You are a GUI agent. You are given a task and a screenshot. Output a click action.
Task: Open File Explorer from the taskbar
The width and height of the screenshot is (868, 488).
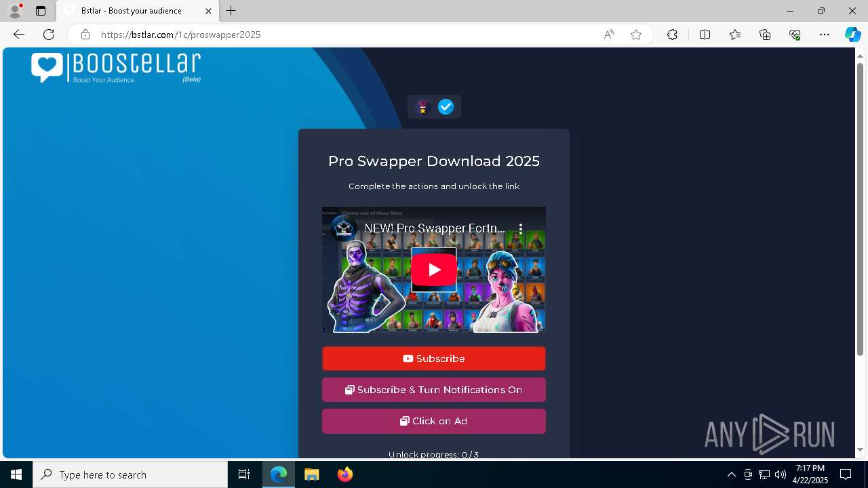[x=311, y=474]
